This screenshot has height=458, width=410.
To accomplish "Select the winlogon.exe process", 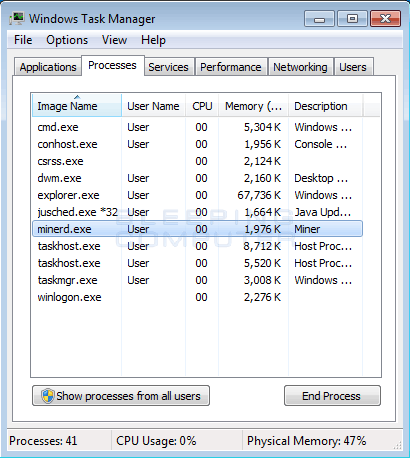I will coord(197,297).
